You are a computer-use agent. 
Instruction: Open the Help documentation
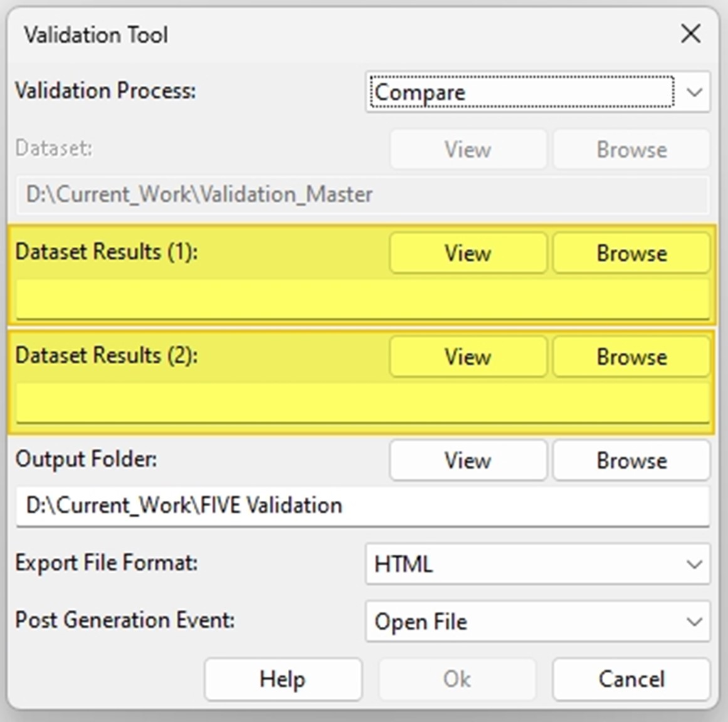click(283, 679)
